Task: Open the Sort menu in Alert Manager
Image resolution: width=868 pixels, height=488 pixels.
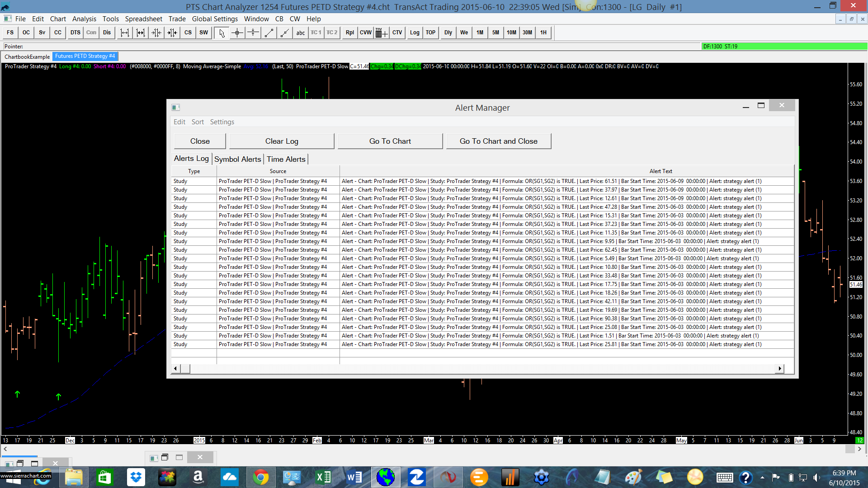Action: (x=198, y=122)
